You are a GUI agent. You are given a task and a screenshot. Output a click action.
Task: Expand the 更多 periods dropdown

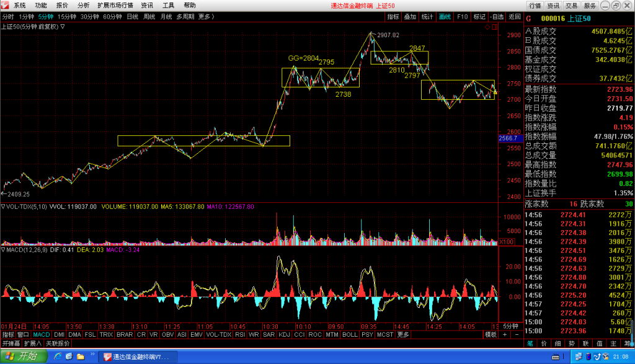pyautogui.click(x=206, y=17)
